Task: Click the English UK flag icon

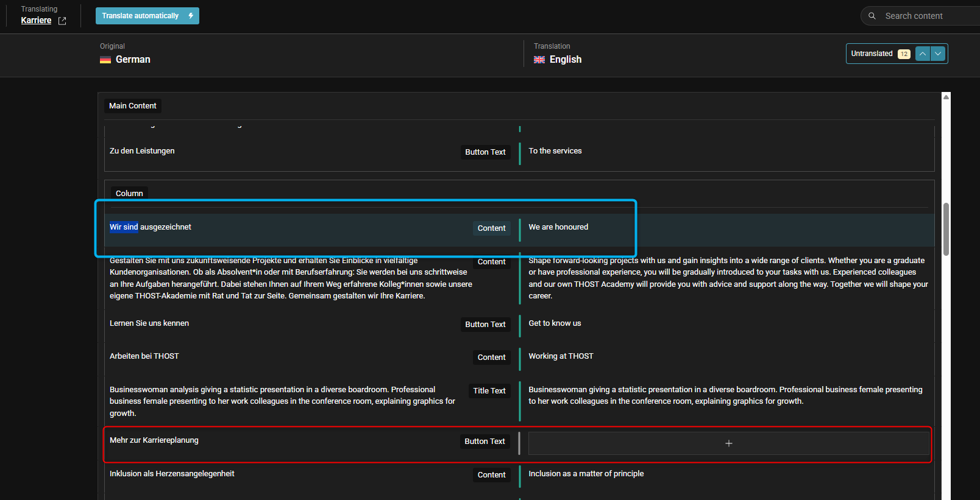Action: click(539, 60)
